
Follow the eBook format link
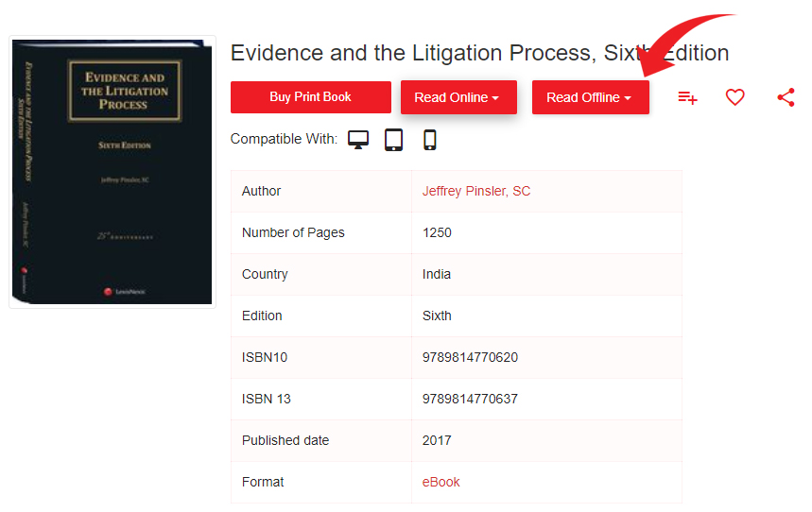[441, 482]
